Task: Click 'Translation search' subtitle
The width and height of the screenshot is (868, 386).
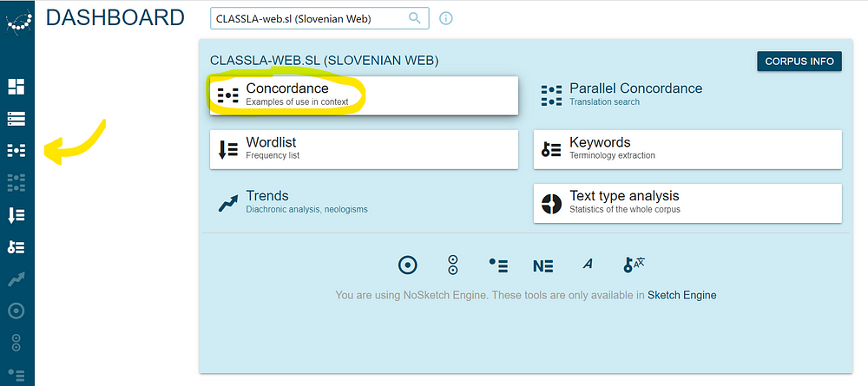Action: point(604,101)
